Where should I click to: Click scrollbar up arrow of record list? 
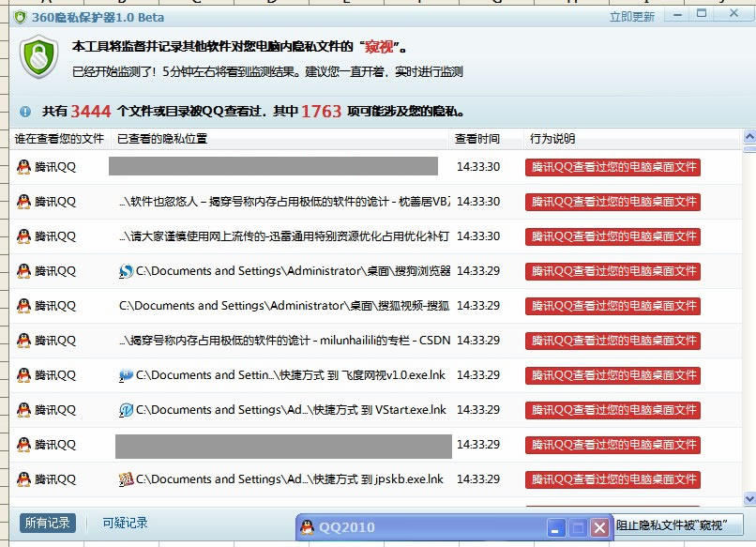coord(749,136)
